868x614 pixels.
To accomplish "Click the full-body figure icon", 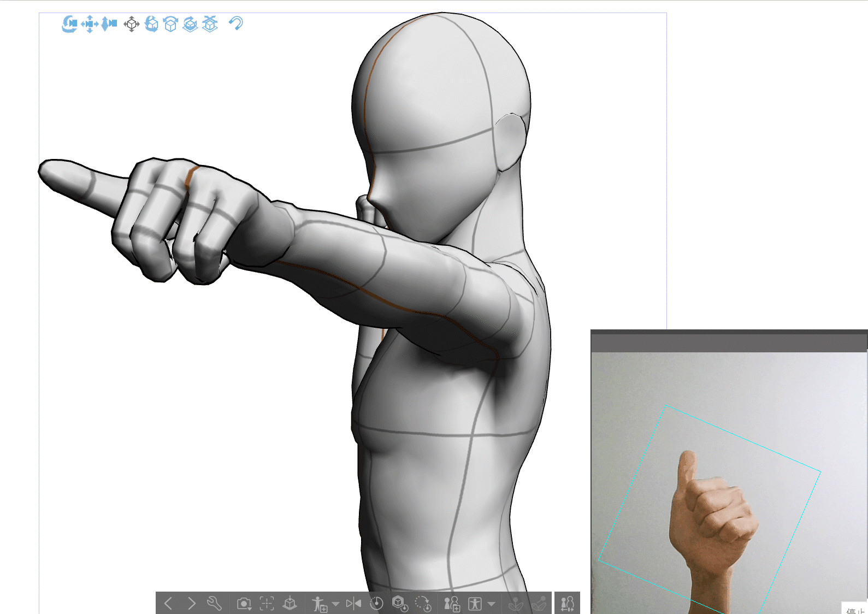I will point(475,604).
